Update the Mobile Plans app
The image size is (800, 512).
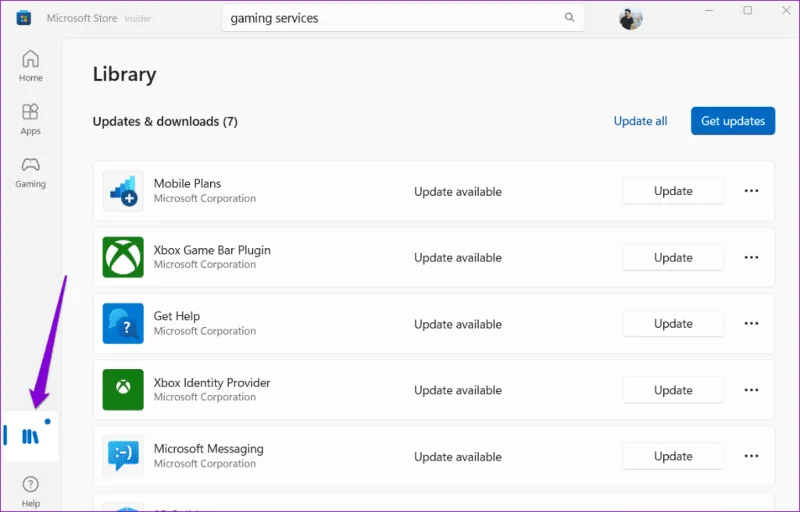(x=673, y=191)
